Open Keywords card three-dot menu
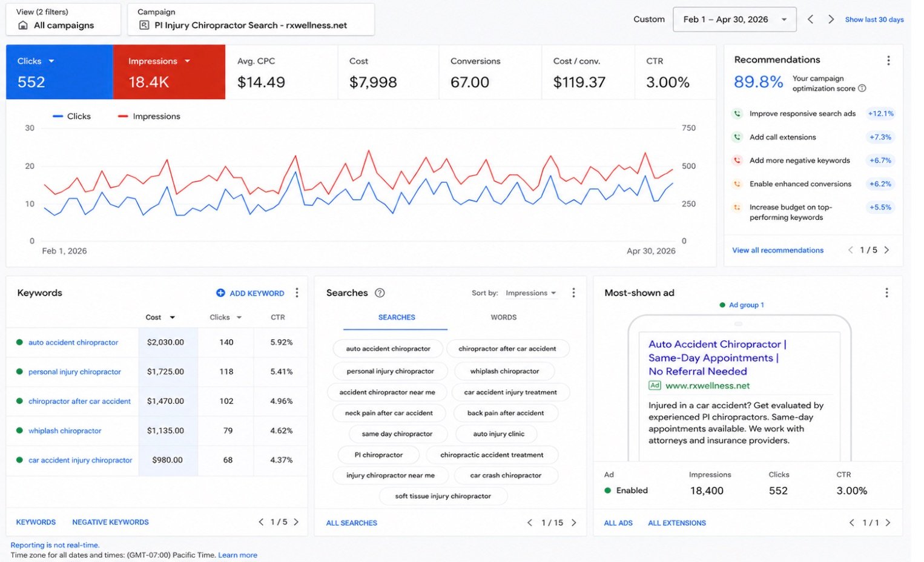The width and height of the screenshot is (924, 562). point(297,293)
